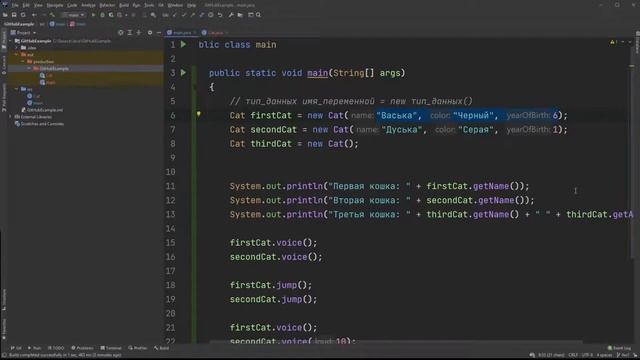The width and height of the screenshot is (640, 360).
Task: Click secondCat.jump() on line 19
Action: point(273,299)
